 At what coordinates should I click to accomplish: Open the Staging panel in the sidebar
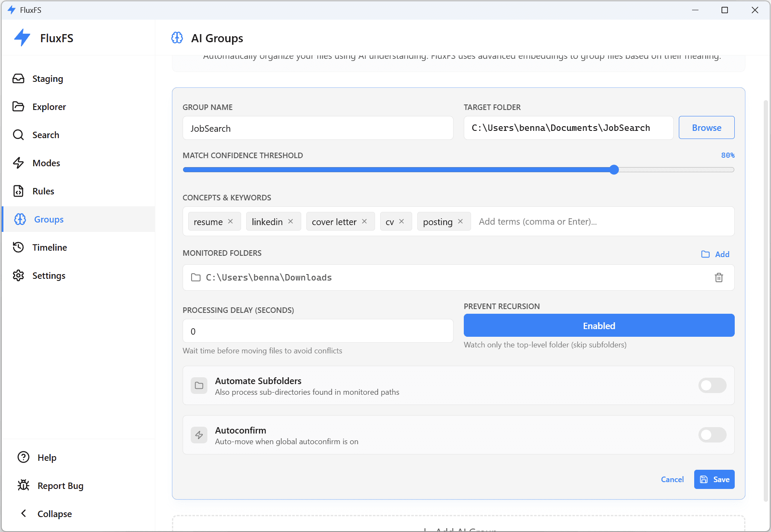pyautogui.click(x=48, y=78)
